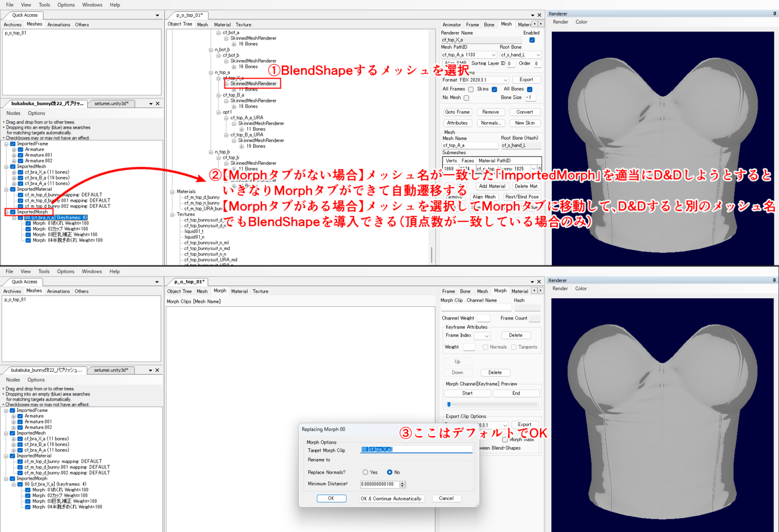The image size is (779, 532).
Task: Move the morph preview slider
Action: coord(449,404)
